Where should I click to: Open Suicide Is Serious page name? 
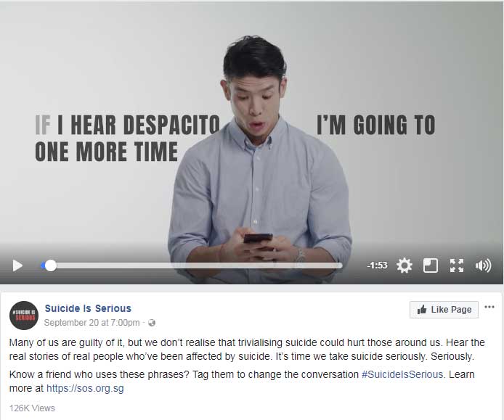[x=88, y=308]
